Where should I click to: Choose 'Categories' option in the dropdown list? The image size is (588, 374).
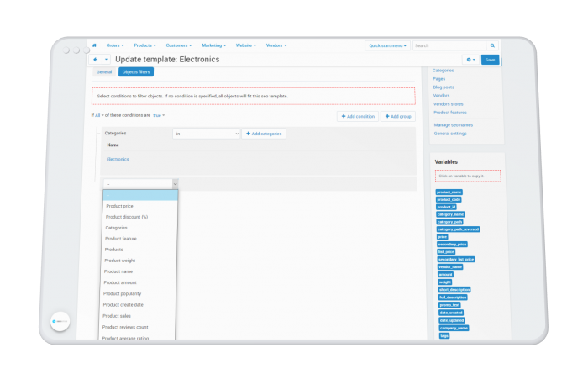(x=116, y=228)
